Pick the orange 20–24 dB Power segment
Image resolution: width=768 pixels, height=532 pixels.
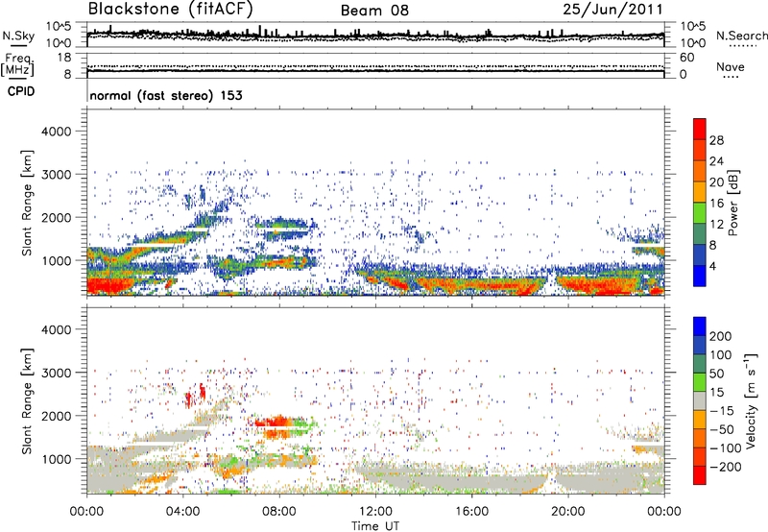pyautogui.click(x=700, y=172)
